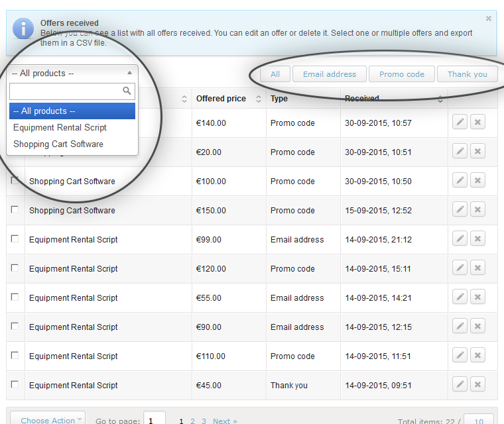Delete the €45.00 Thank you offer
Viewport: 504px width, 424px height.
click(477, 384)
